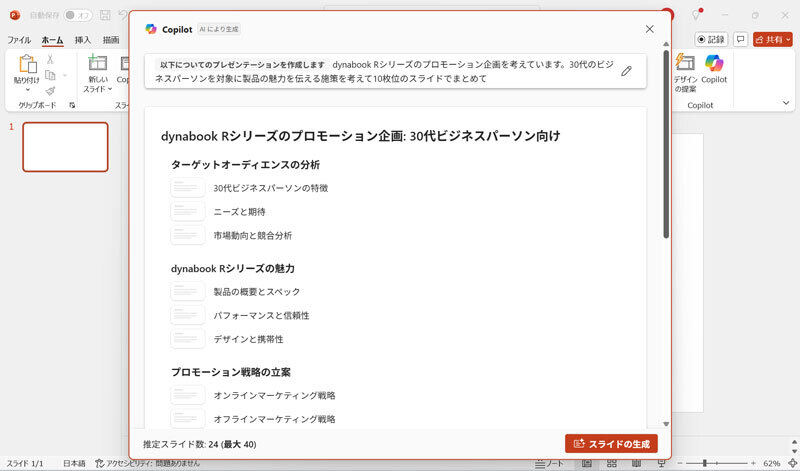
Task: Click the slide icon beside 市場動向と競合分析
Action: pos(187,235)
